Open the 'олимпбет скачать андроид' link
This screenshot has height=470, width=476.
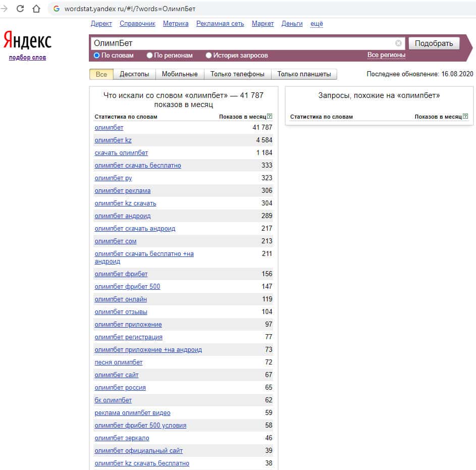(135, 229)
